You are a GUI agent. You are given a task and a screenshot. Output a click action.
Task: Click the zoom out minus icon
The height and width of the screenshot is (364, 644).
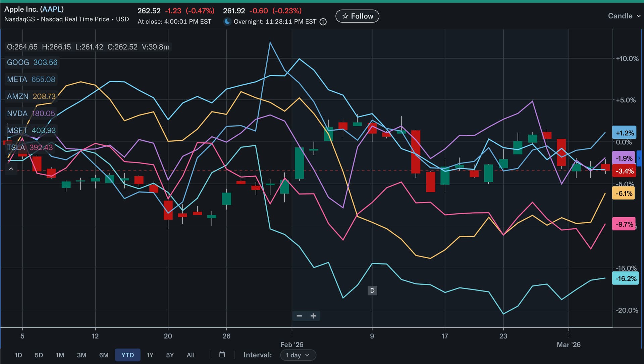[x=299, y=316]
